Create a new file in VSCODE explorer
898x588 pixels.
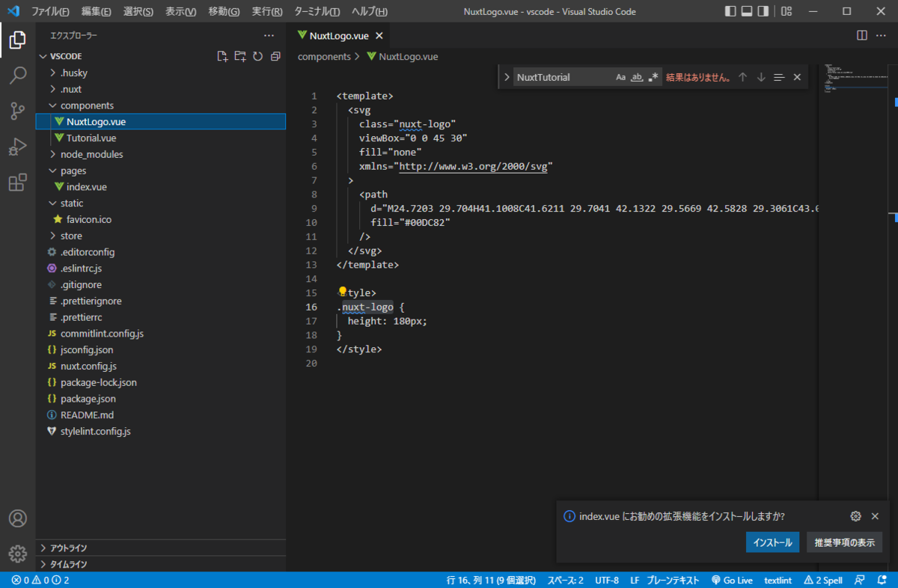coord(222,56)
